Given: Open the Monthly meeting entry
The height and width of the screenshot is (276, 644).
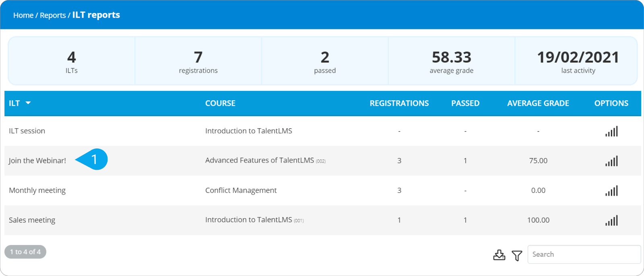Looking at the screenshot, I should pyautogui.click(x=37, y=190).
